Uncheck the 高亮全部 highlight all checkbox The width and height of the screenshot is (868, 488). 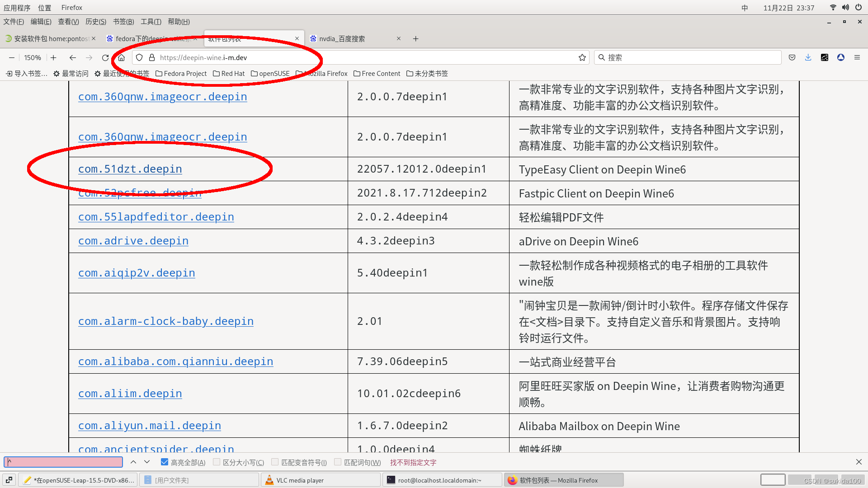tap(165, 462)
